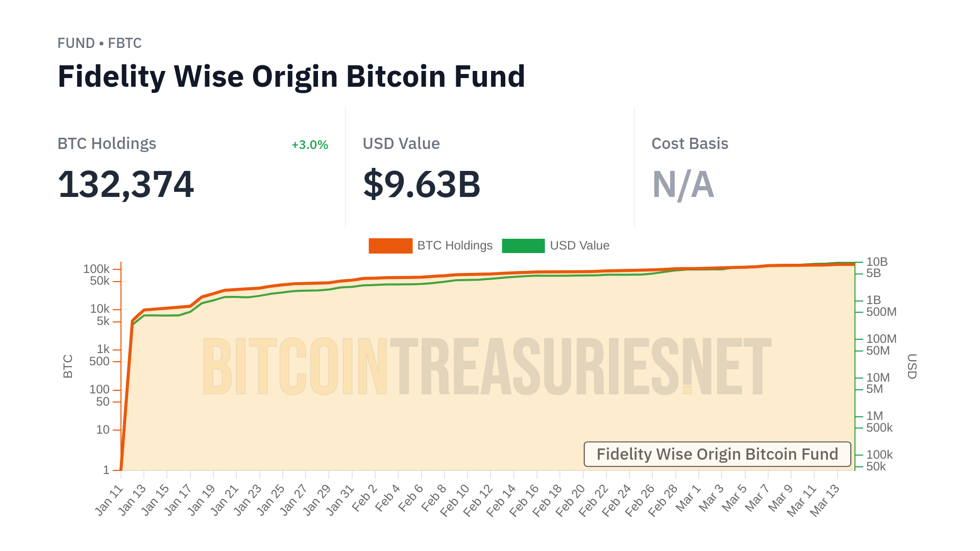Click the large page title heading
Image resolution: width=980 pixels, height=551 pixels.
[291, 77]
